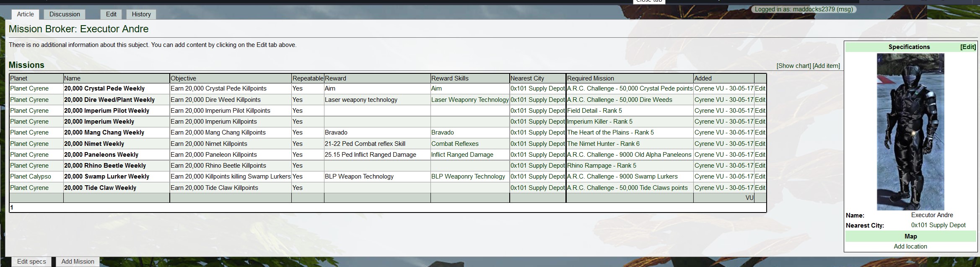This screenshot has height=267, width=980.
Task: Click the Edit specs tab
Action: click(x=31, y=262)
